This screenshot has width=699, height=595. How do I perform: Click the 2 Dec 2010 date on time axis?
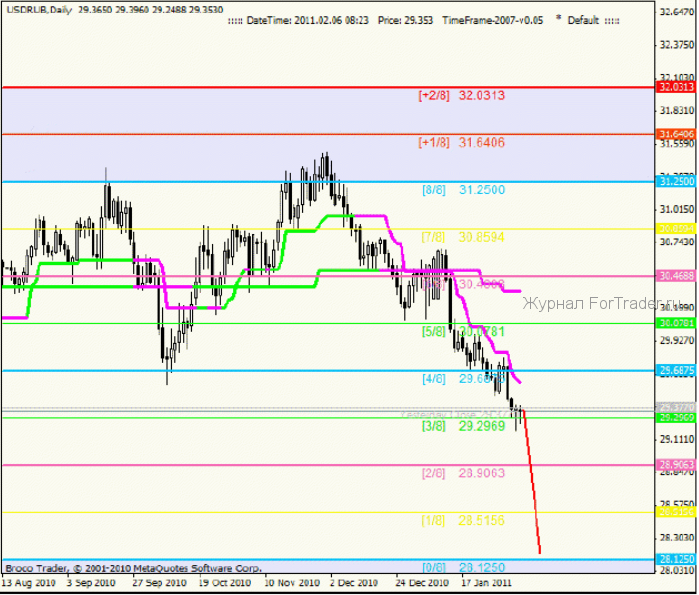[354, 583]
